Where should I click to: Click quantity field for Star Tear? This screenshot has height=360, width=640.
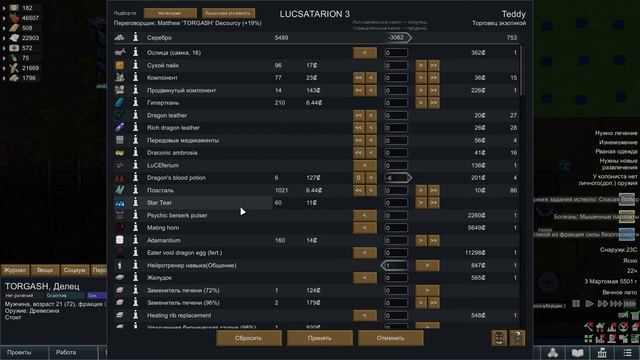tap(396, 203)
